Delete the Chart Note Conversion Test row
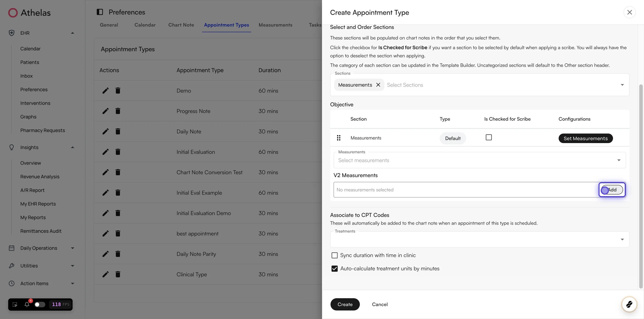644x319 pixels. tap(118, 172)
